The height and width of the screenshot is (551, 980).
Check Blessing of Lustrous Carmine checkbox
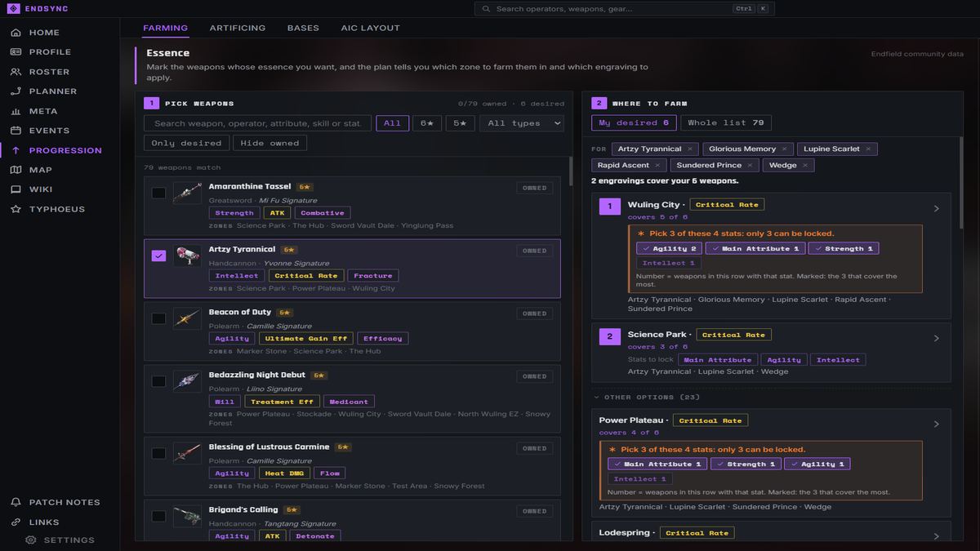158,454
